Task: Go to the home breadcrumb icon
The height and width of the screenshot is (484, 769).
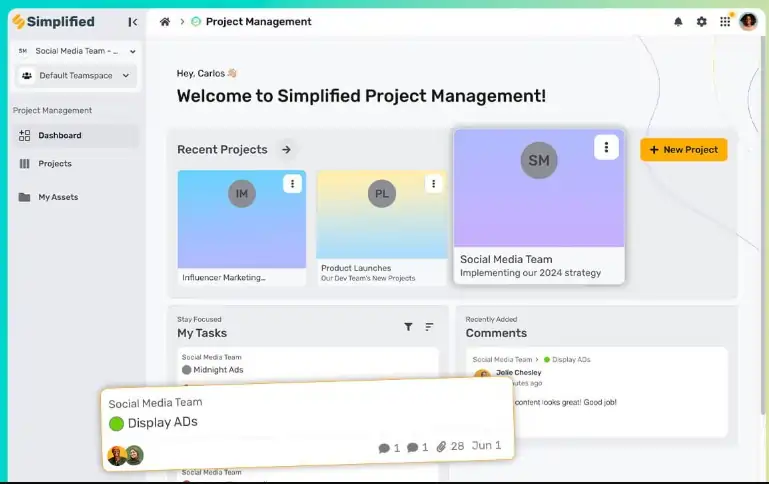Action: click(x=165, y=22)
